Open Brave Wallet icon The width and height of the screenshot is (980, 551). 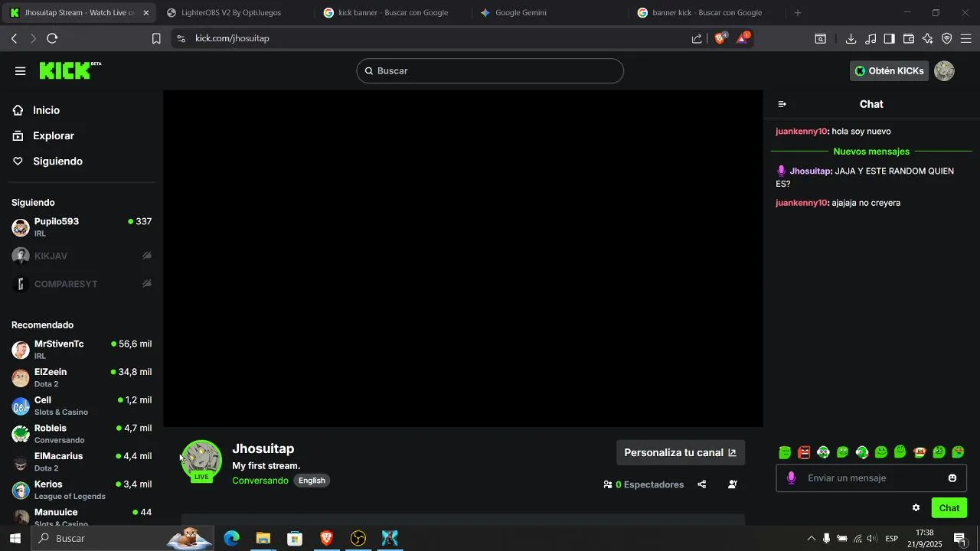coord(909,38)
